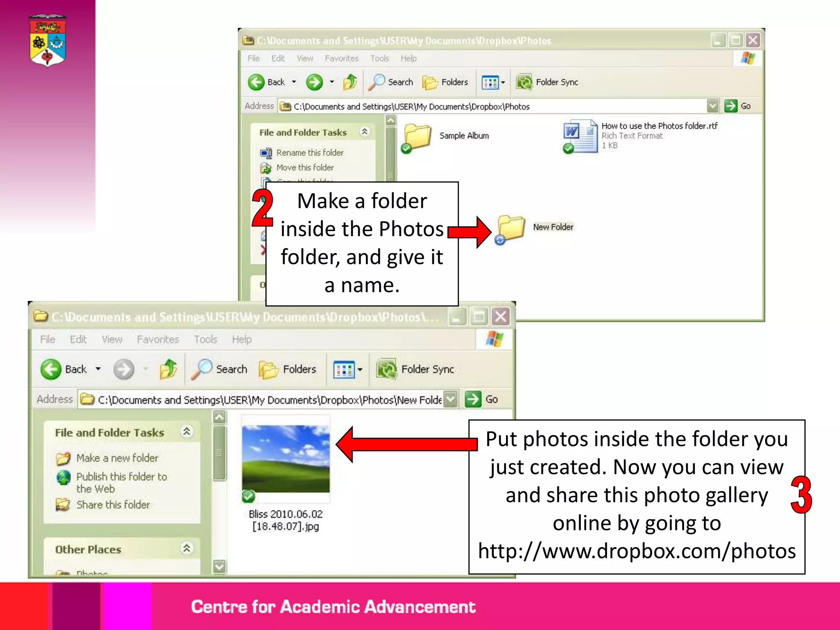The image size is (840, 630).
Task: Click Back arrow in New Folder window
Action: (x=51, y=369)
